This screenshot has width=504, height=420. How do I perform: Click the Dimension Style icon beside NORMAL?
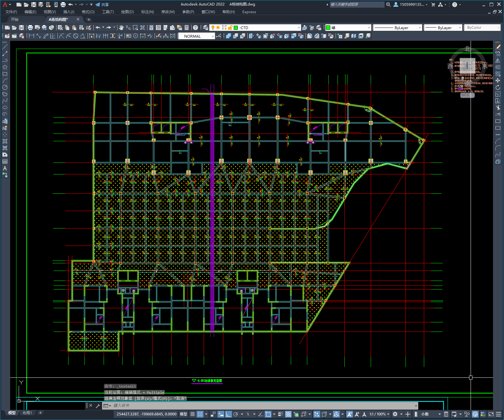coord(218,36)
